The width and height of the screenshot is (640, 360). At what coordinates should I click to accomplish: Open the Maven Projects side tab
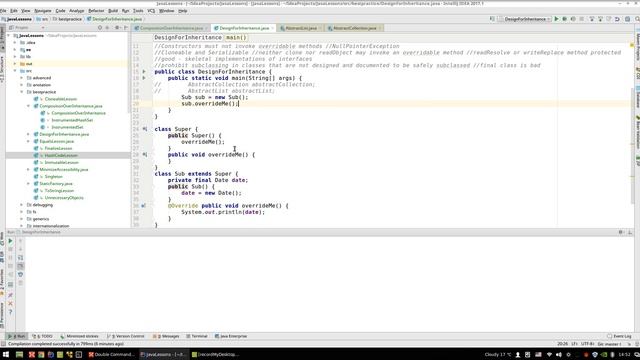pyautogui.click(x=637, y=47)
